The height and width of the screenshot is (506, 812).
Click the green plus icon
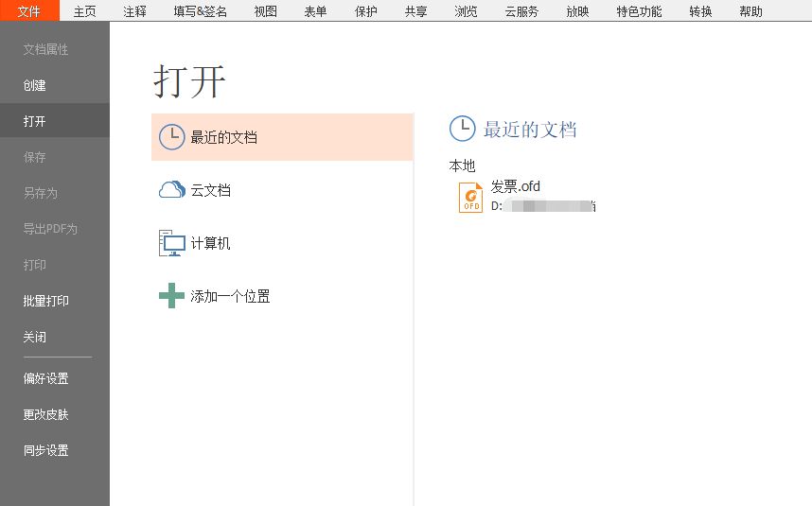point(171,295)
